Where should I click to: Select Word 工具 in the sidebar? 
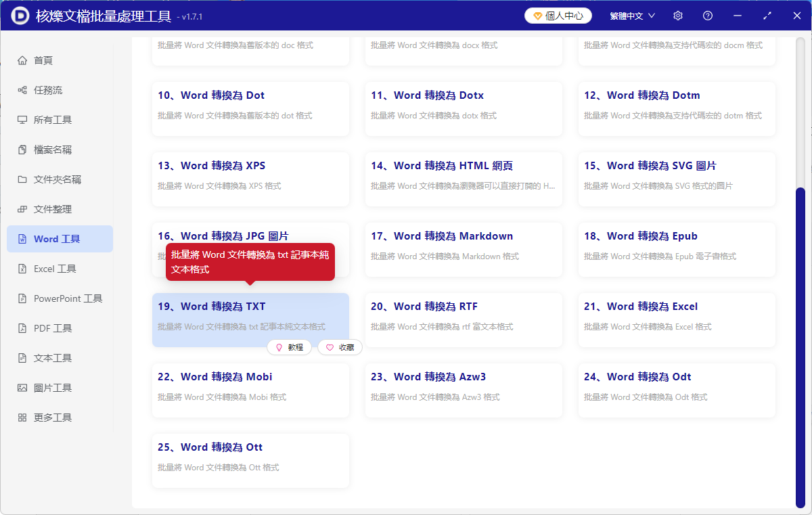coord(60,238)
